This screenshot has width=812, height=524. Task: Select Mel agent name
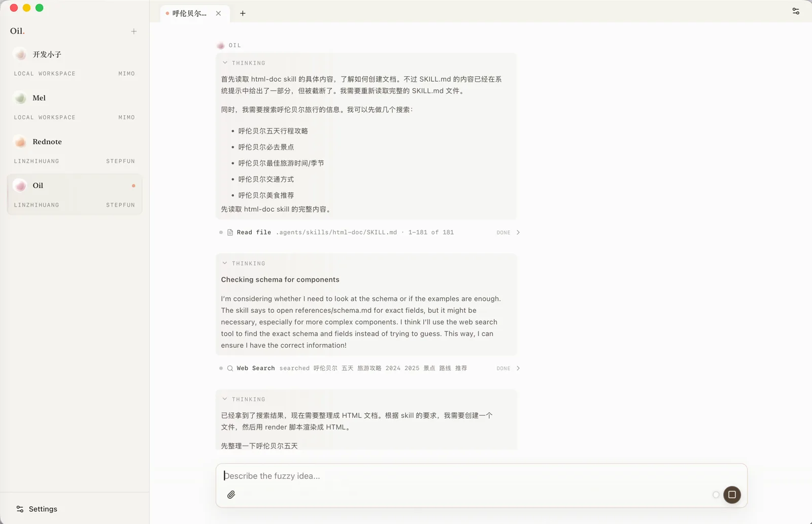coord(39,98)
